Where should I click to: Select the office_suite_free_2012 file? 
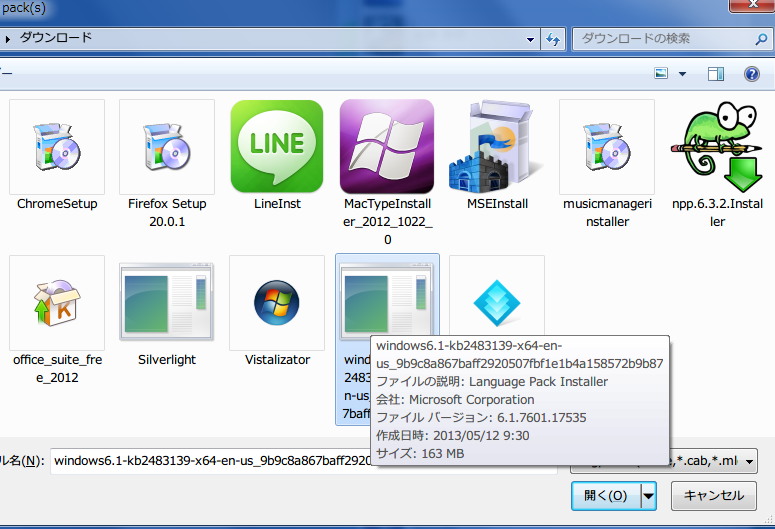57,303
